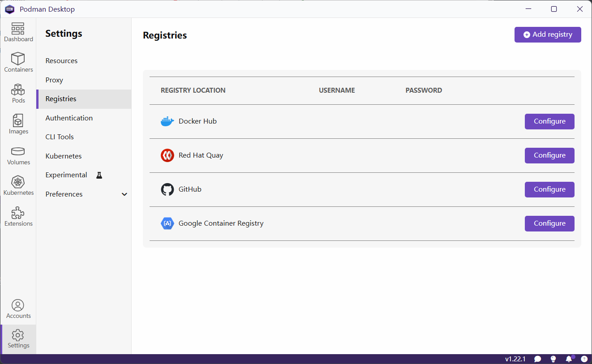Viewport: 592px width, 364px height.
Task: Click the Experimental flask icon
Action: coord(99,175)
